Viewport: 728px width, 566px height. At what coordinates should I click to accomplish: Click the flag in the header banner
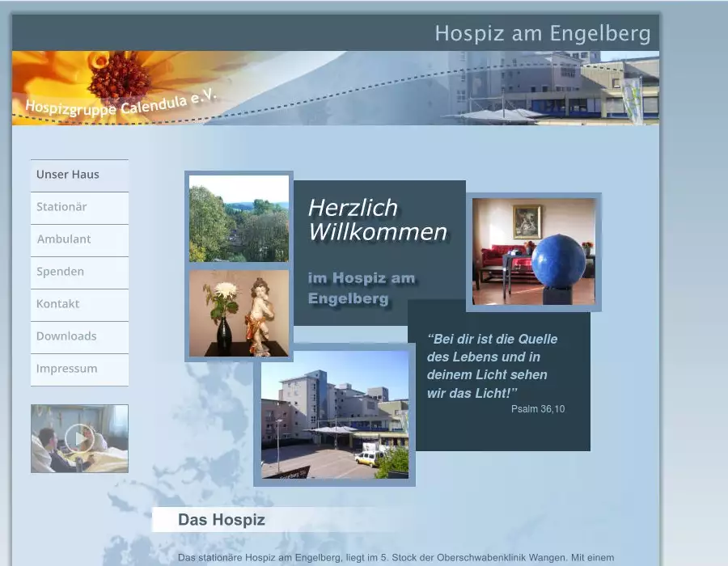(632, 99)
